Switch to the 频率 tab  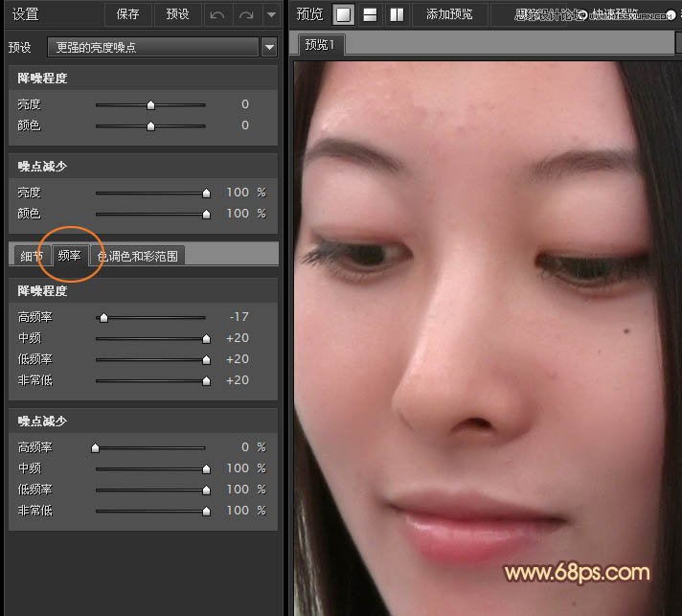point(70,256)
